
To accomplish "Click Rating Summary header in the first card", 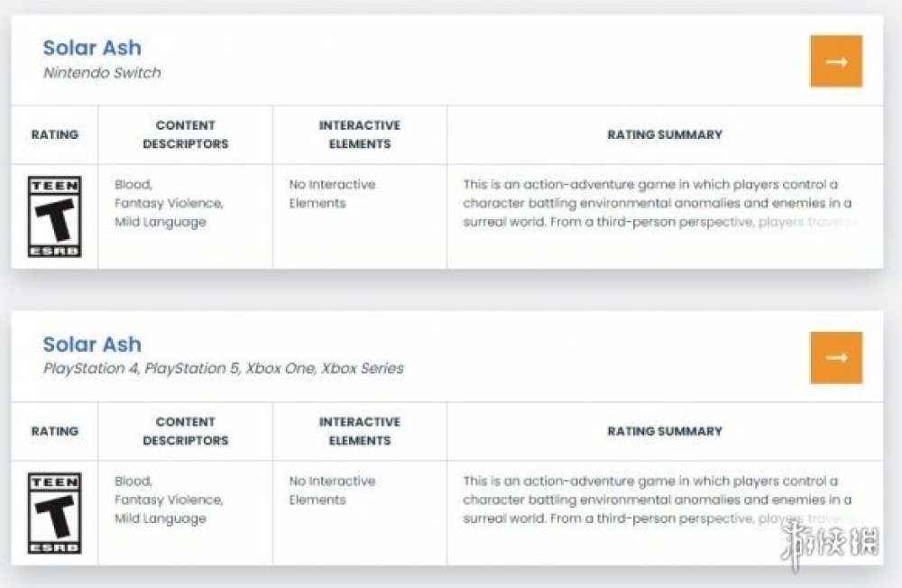I will point(665,134).
